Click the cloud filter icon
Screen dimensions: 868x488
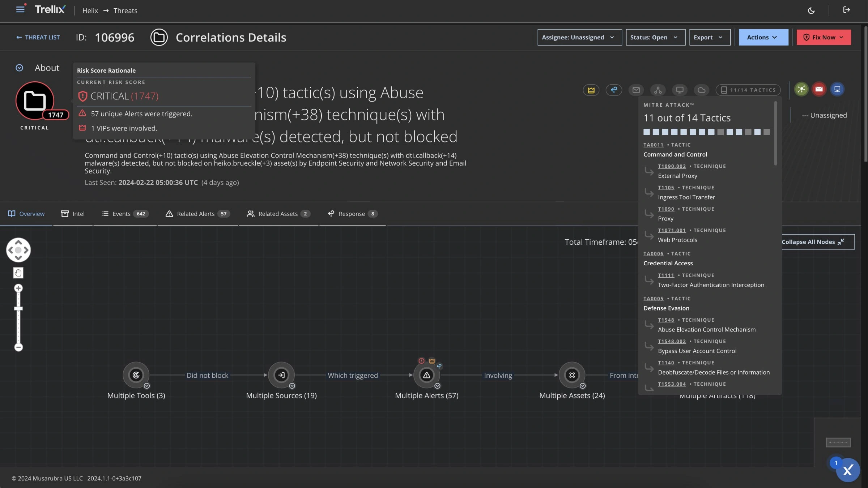click(x=701, y=90)
